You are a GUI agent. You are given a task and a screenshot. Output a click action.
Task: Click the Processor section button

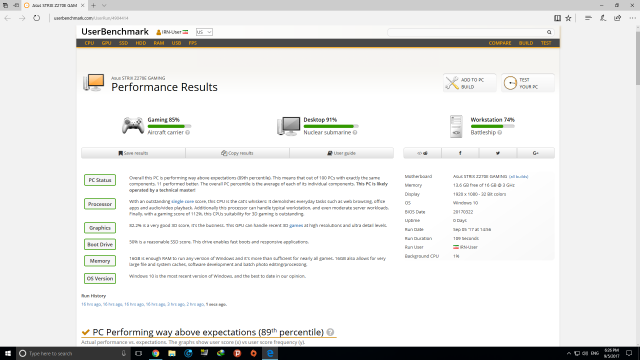100,204
